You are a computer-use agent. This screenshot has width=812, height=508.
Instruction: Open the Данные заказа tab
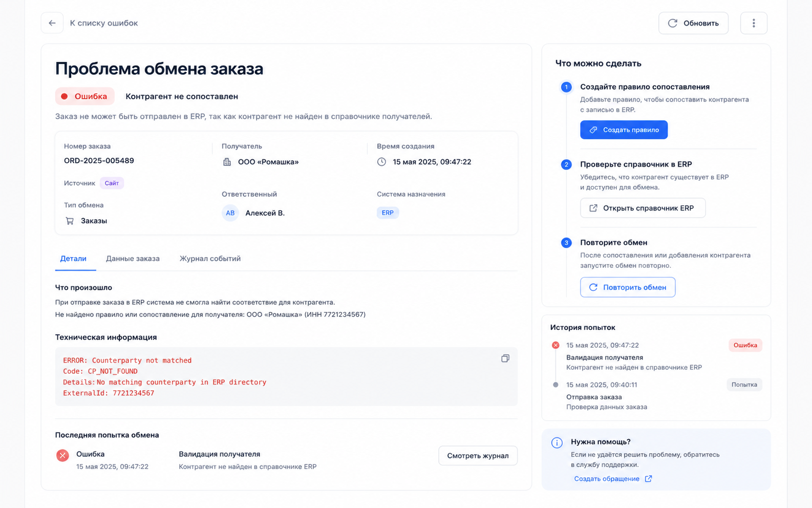(133, 259)
